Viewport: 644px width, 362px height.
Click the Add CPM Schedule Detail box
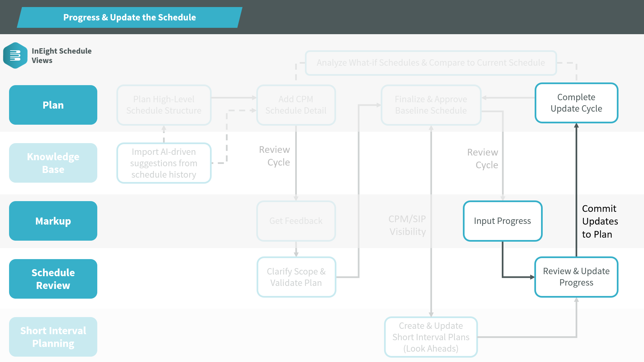click(296, 105)
